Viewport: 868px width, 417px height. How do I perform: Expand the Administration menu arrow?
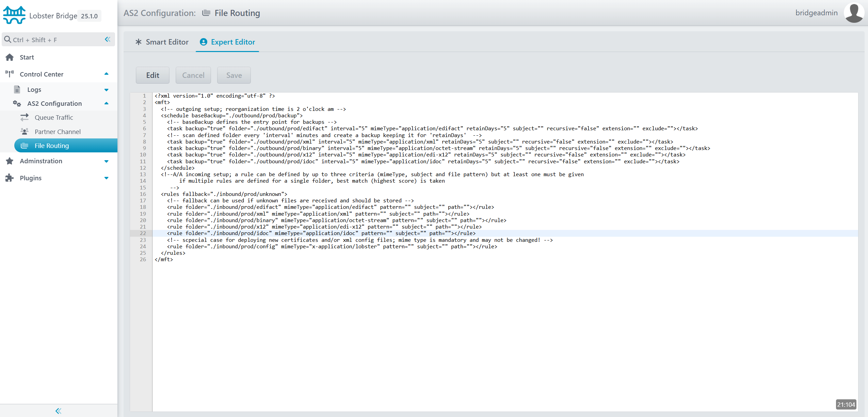coord(106,161)
